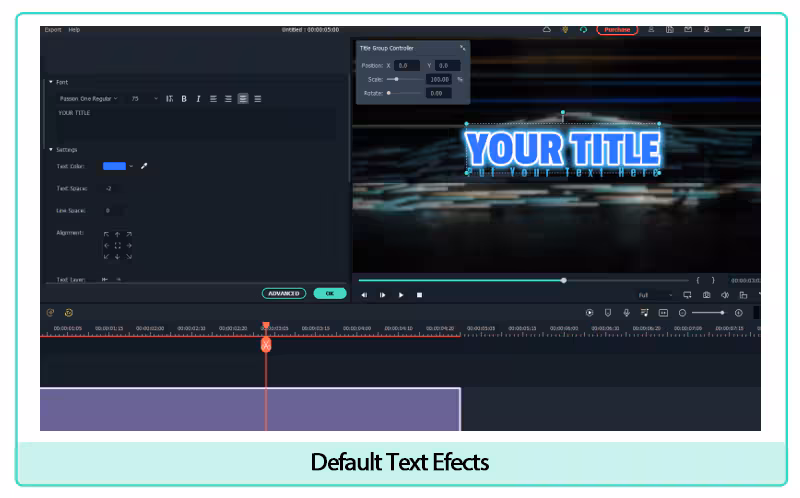
Task: Click the timeline marker shield icon
Action: 608,313
